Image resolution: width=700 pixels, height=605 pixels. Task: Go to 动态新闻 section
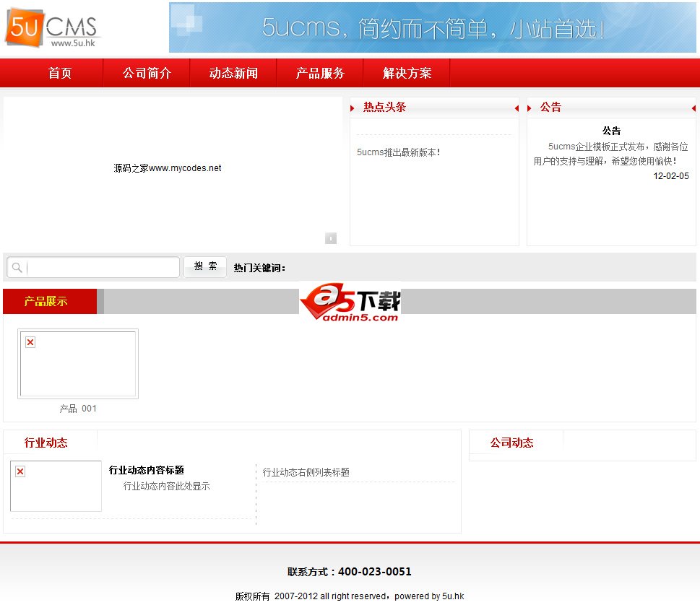coord(233,73)
